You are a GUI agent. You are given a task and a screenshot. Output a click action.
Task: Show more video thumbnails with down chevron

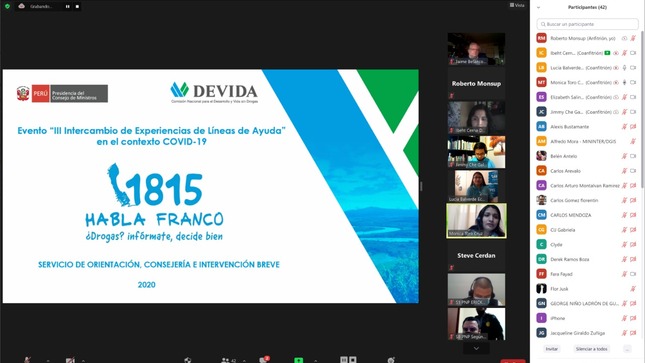[x=476, y=349]
